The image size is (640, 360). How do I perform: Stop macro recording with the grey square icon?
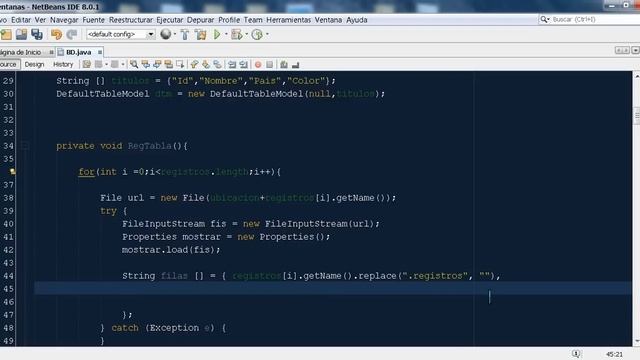click(269, 64)
